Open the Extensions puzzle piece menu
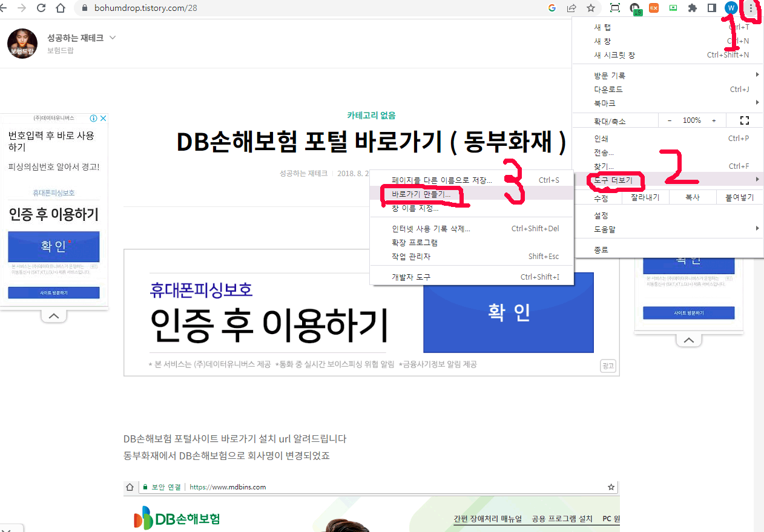 (693, 8)
